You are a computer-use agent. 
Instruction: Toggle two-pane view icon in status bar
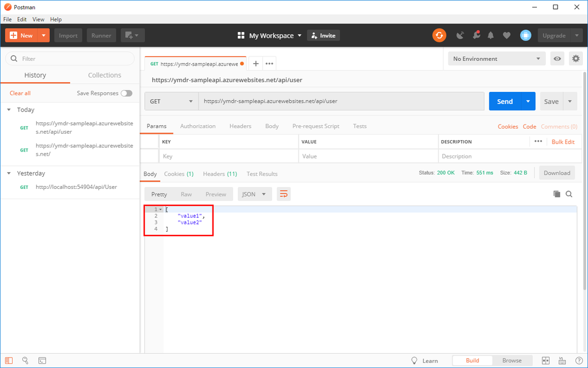[546, 361]
